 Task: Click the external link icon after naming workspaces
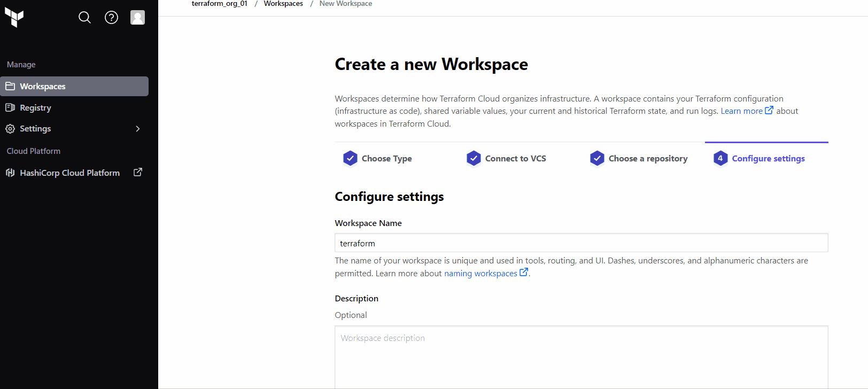(524, 272)
